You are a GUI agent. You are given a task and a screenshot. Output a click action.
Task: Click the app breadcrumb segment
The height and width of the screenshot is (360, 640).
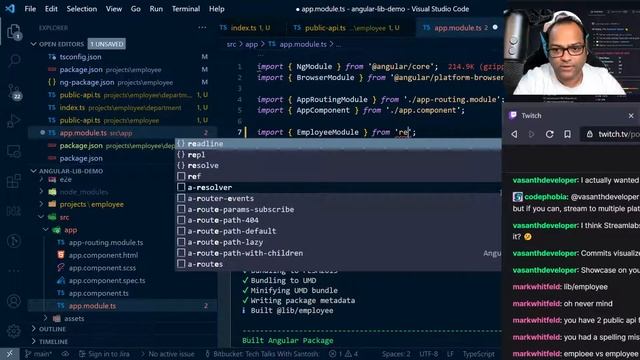coord(251,44)
